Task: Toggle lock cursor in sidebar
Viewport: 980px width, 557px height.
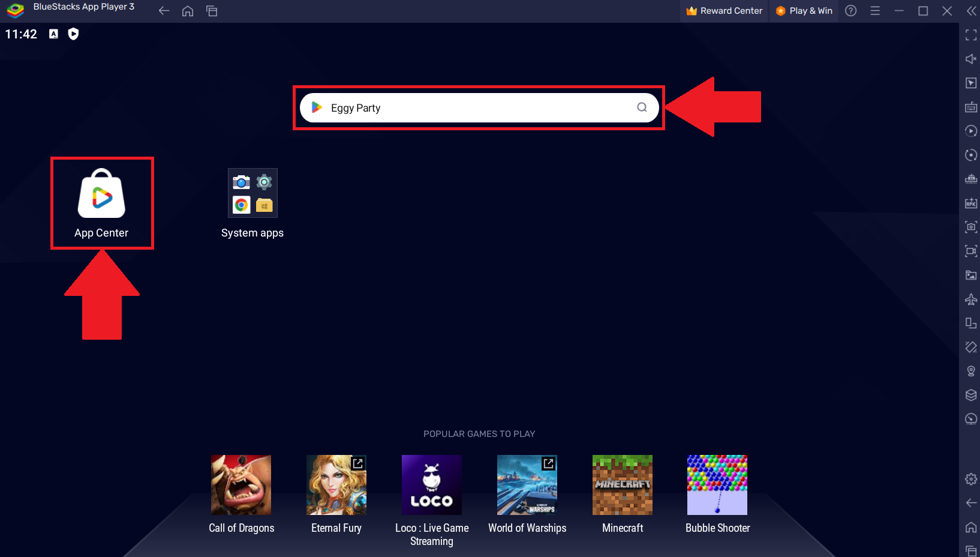Action: pos(971,83)
